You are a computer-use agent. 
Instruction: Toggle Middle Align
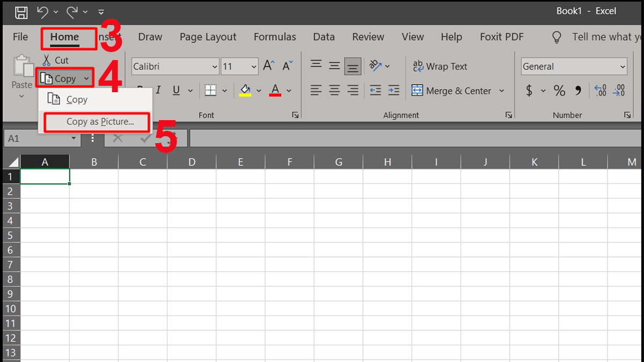point(334,67)
